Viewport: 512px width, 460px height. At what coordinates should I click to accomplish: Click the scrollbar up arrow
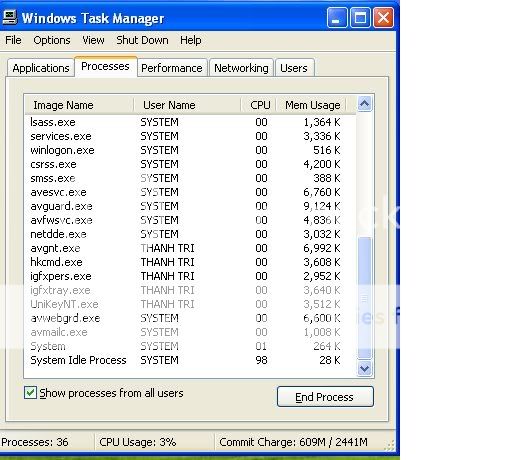click(364, 104)
